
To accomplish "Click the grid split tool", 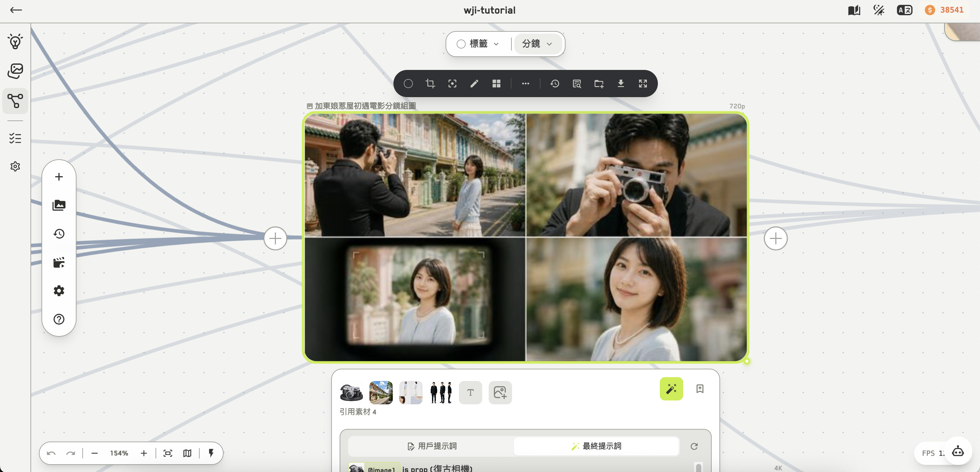I will pyautogui.click(x=496, y=84).
